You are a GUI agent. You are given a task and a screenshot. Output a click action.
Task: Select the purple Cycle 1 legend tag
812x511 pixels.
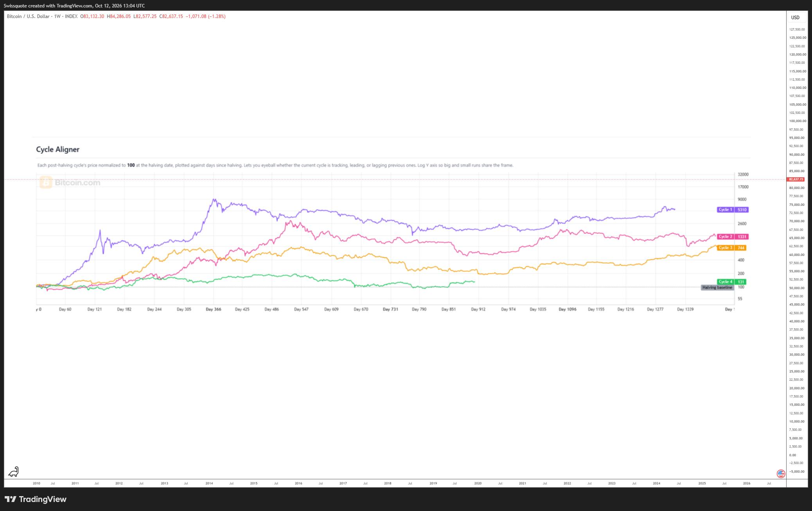click(x=726, y=210)
